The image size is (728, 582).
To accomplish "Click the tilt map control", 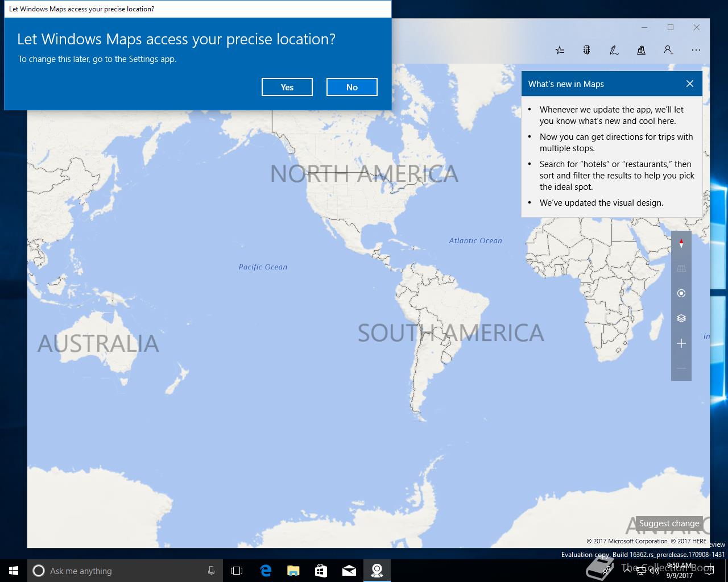I will coord(681,268).
